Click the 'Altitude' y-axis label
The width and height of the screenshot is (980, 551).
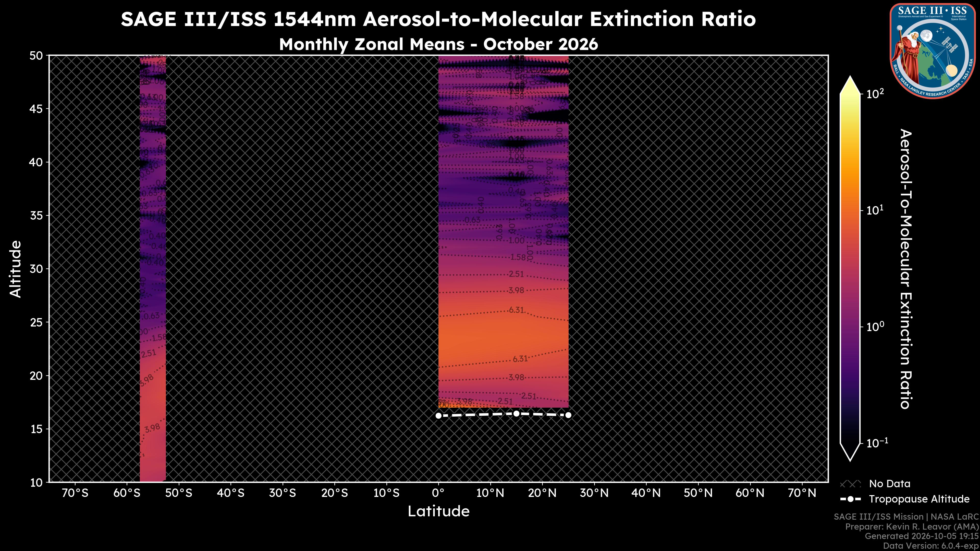16,268
